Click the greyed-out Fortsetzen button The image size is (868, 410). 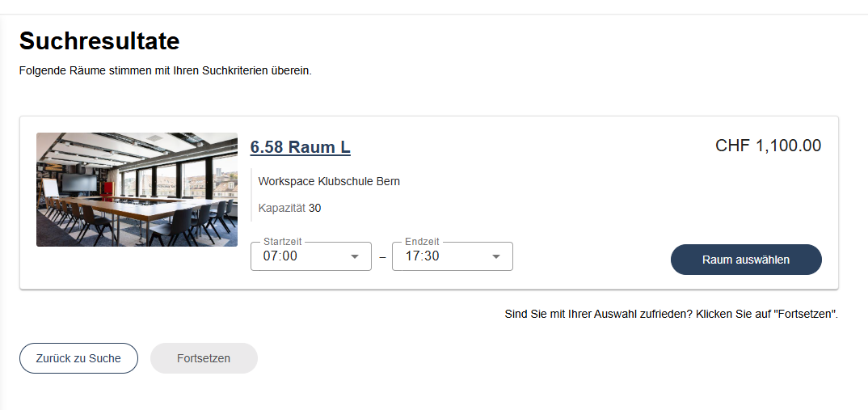204,358
